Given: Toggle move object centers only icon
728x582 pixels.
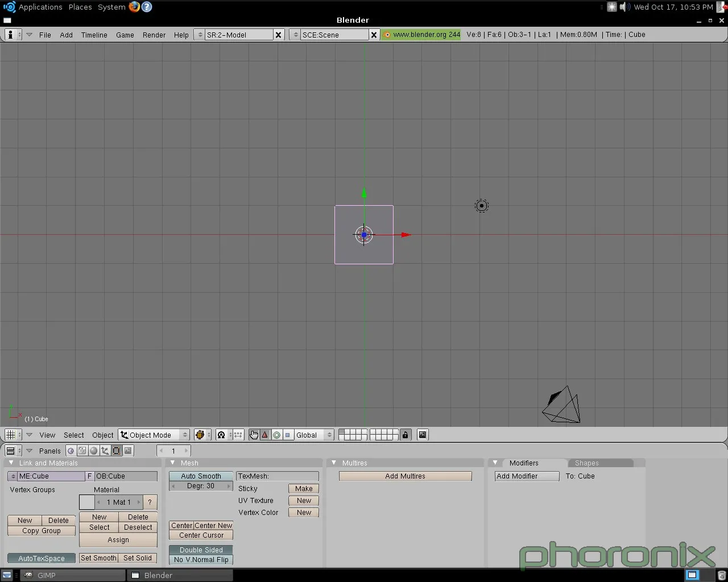Looking at the screenshot, I should click(238, 435).
